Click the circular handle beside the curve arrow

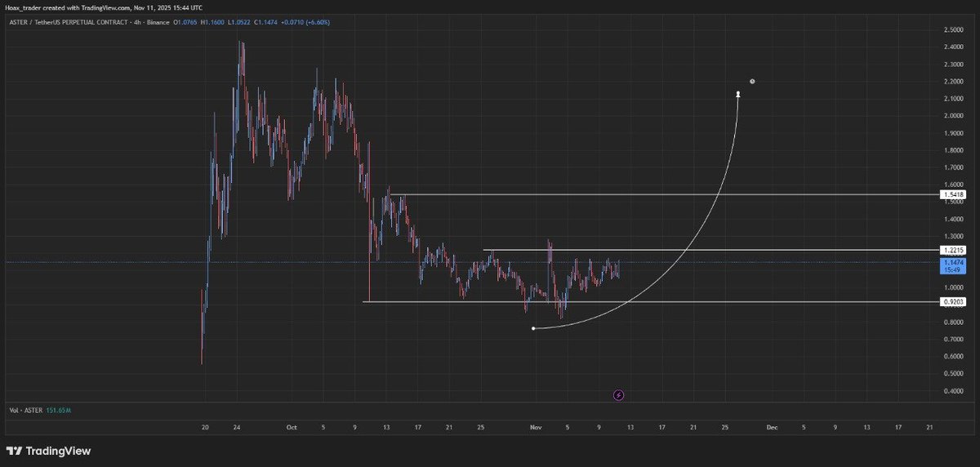pyautogui.click(x=752, y=81)
